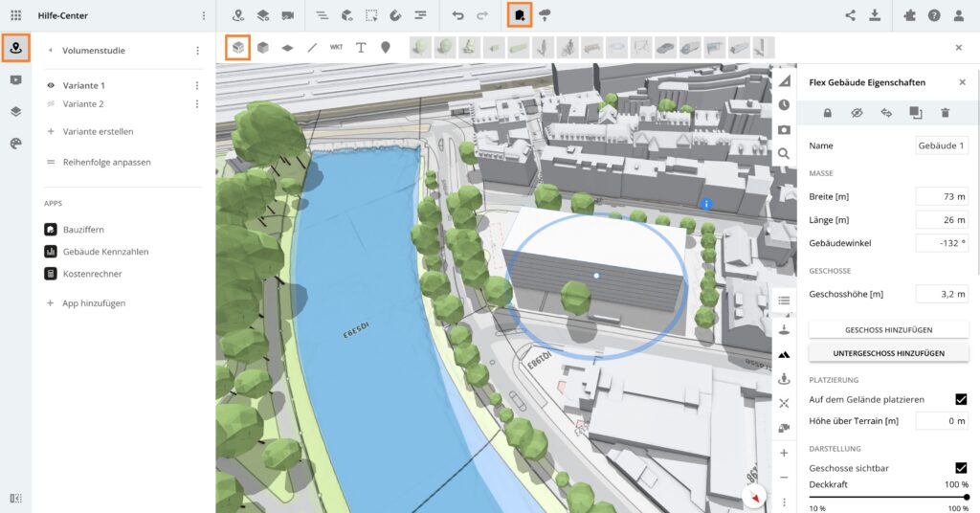Uncheck 'Geschosse sichtbar' checkbox
The height and width of the screenshot is (513, 980).
pyautogui.click(x=961, y=468)
